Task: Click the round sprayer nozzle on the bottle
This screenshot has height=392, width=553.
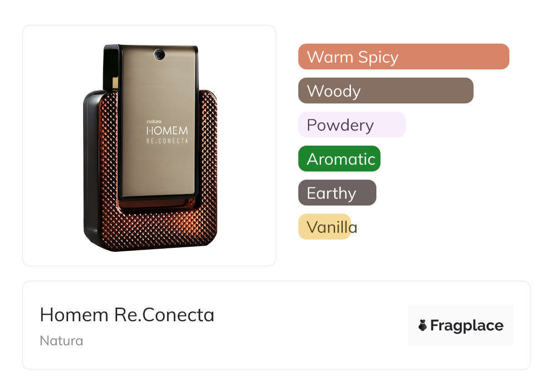Action: click(x=159, y=54)
